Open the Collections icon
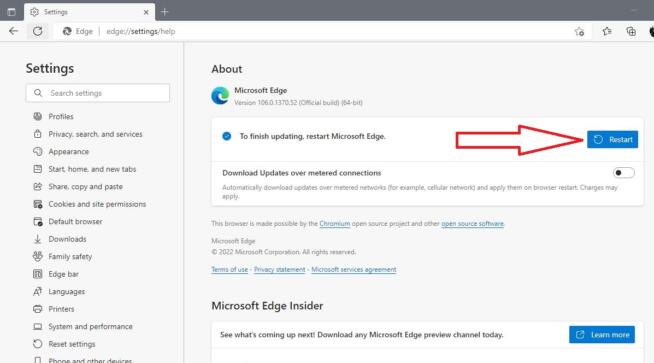This screenshot has width=654, height=363. [631, 31]
